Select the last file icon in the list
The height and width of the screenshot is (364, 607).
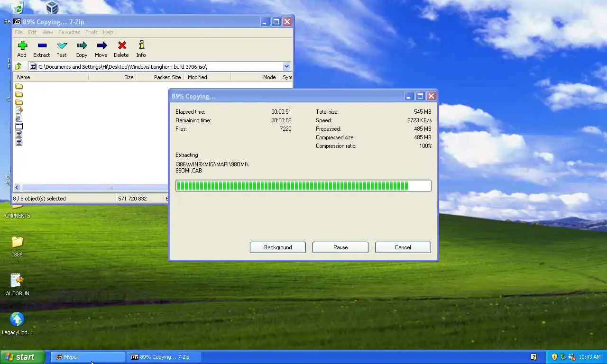point(19,142)
